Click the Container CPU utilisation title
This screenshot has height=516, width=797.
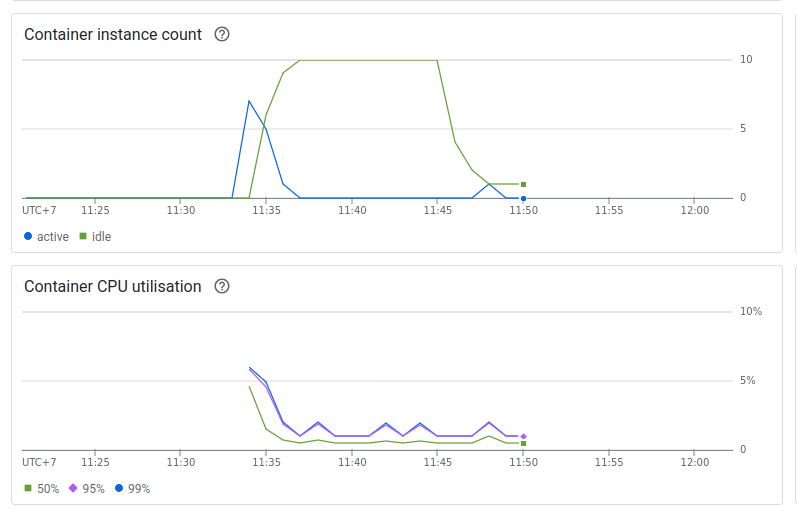tap(113, 286)
